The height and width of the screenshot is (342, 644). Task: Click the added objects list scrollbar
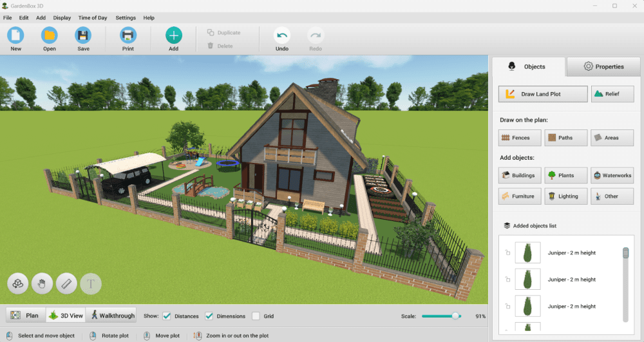point(625,285)
